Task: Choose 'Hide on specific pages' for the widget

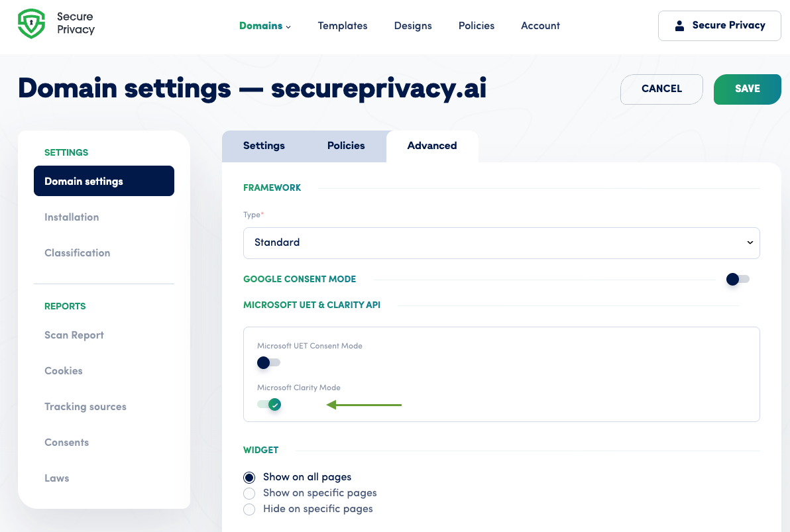Action: [249, 509]
